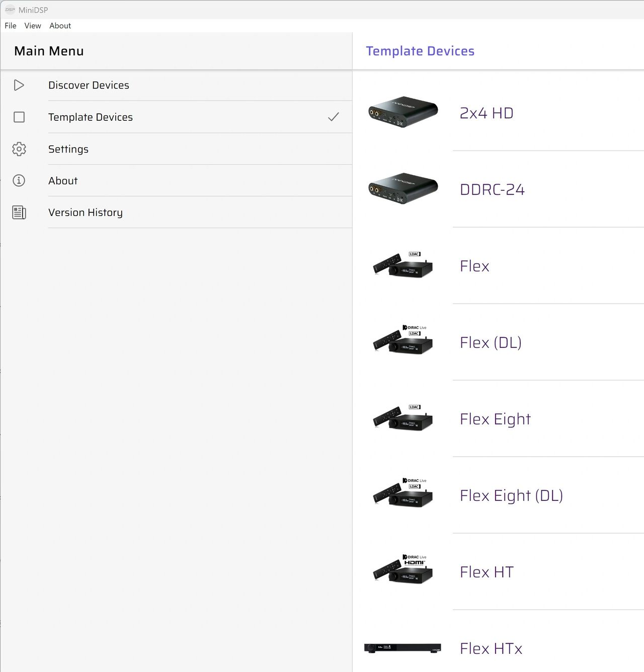Select the Flex (DL) device image
The image size is (644, 672).
coord(403,340)
